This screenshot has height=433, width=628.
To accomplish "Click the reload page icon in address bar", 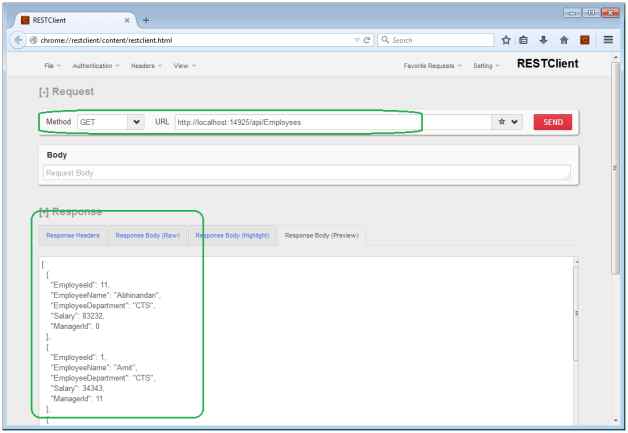I will point(366,40).
